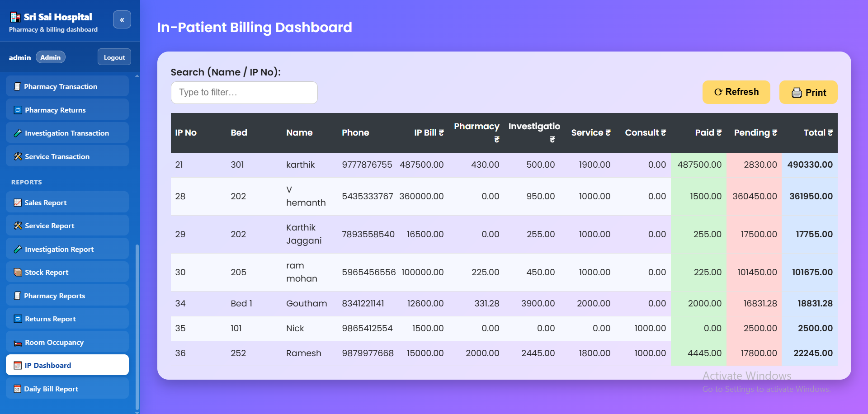Click the Sri Sai Hospital logo icon
Image resolution: width=868 pixels, height=414 pixels.
(x=15, y=17)
